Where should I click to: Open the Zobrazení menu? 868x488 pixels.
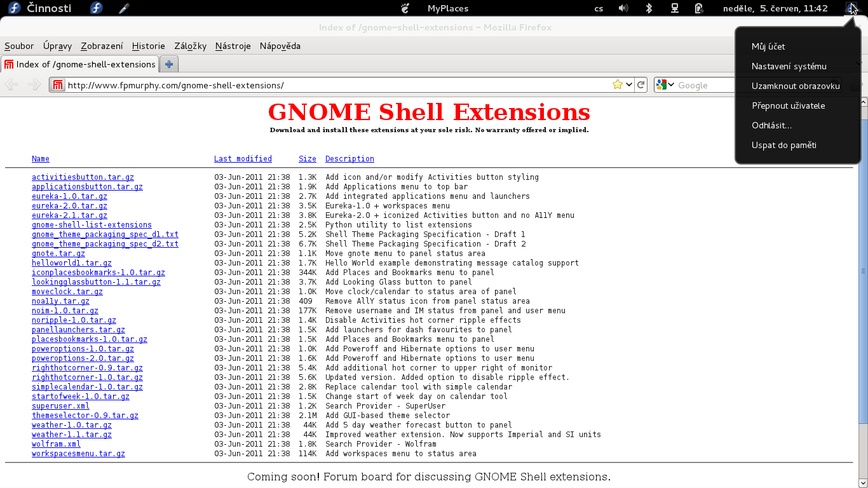(102, 46)
